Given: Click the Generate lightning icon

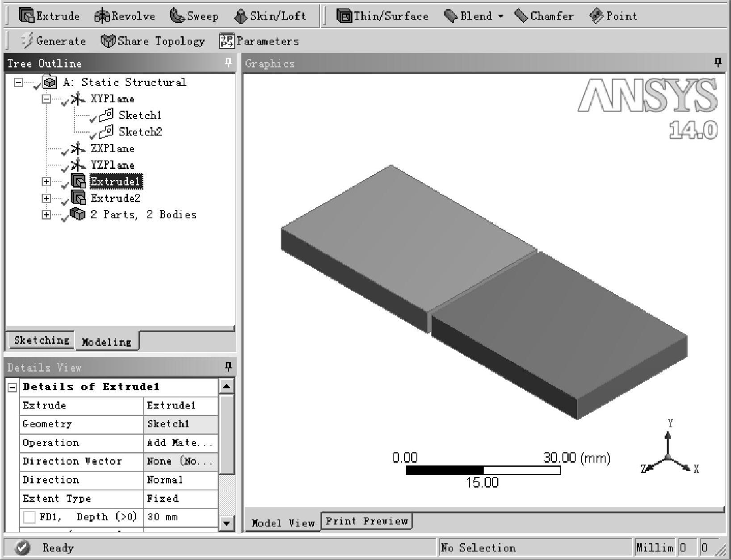Looking at the screenshot, I should tap(26, 41).
